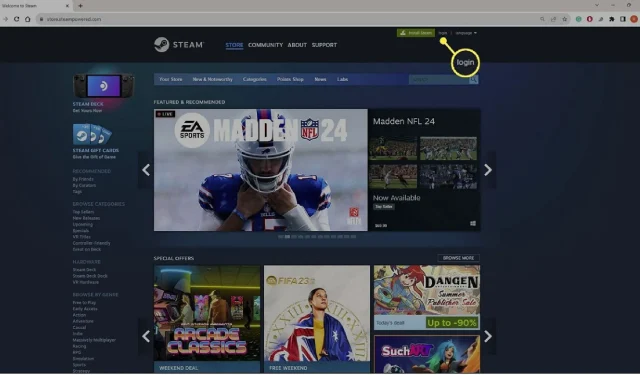
Task: Click the Steam logo in header
Action: coord(179,44)
